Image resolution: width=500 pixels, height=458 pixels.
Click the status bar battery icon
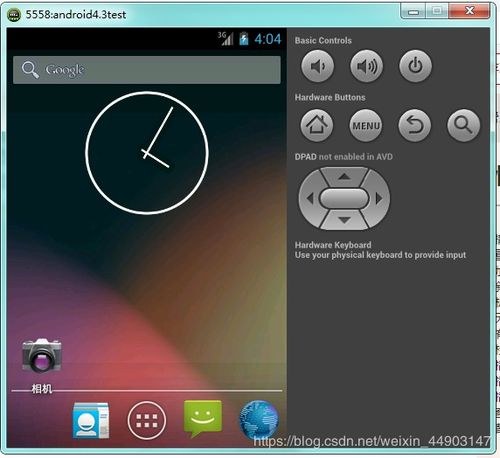click(244, 39)
